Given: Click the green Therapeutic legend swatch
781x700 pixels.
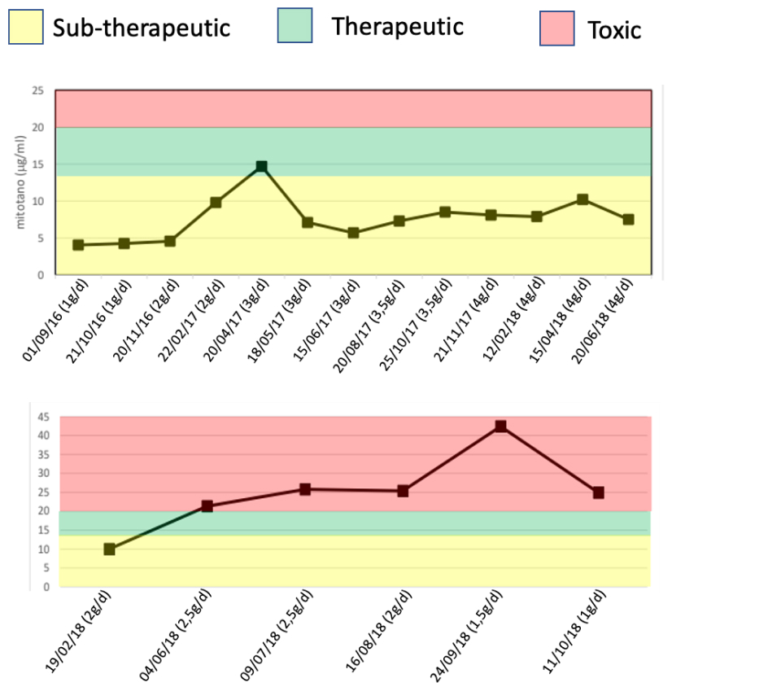Looking at the screenshot, I should coord(295,27).
